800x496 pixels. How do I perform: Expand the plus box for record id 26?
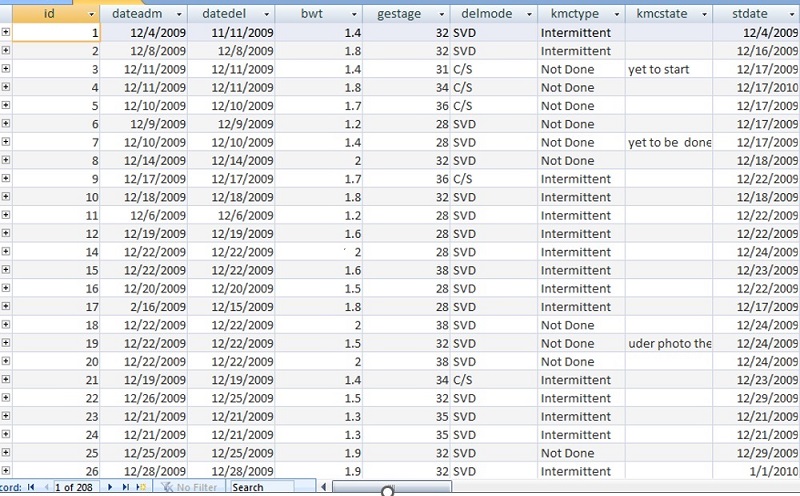pyautogui.click(x=6, y=470)
